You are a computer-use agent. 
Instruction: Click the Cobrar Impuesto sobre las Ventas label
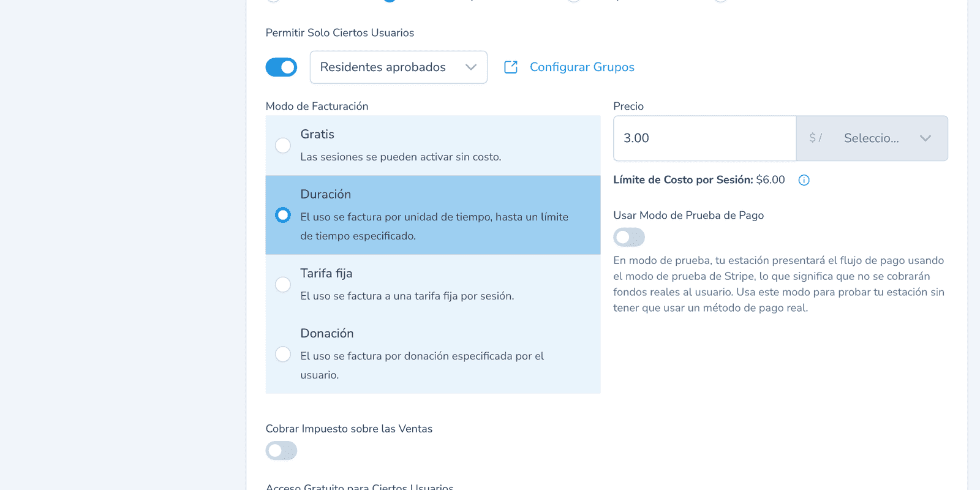pyautogui.click(x=349, y=429)
